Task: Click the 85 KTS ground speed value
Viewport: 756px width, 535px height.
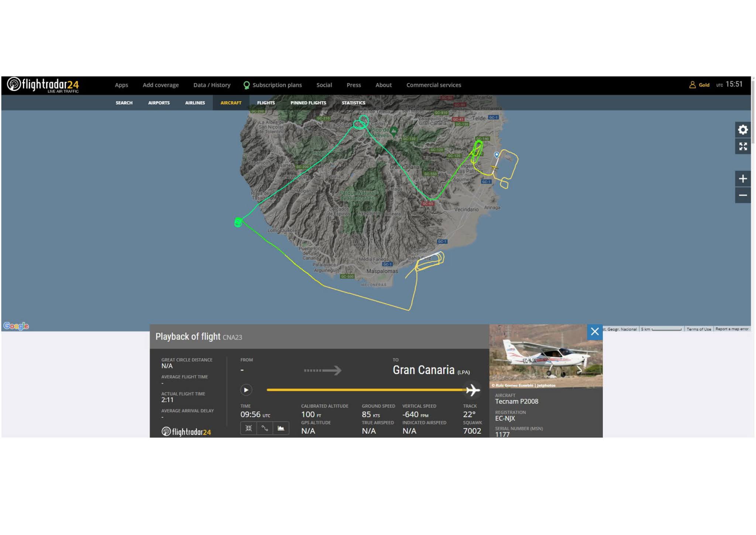Action: point(371,415)
